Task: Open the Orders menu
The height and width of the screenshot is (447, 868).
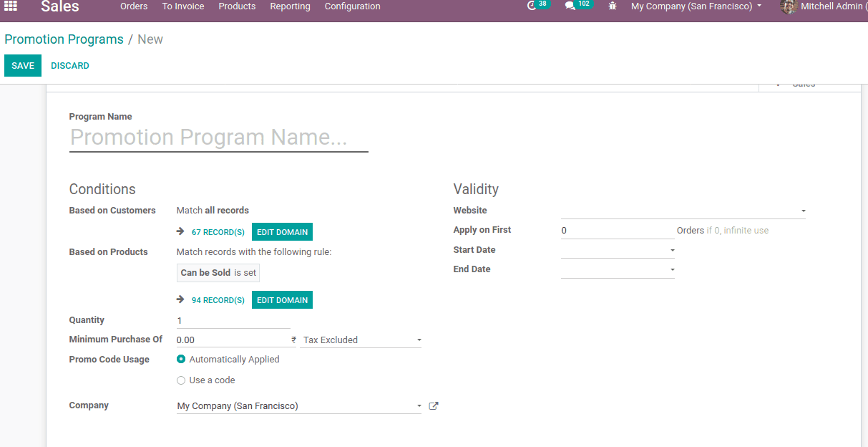Action: click(x=134, y=6)
